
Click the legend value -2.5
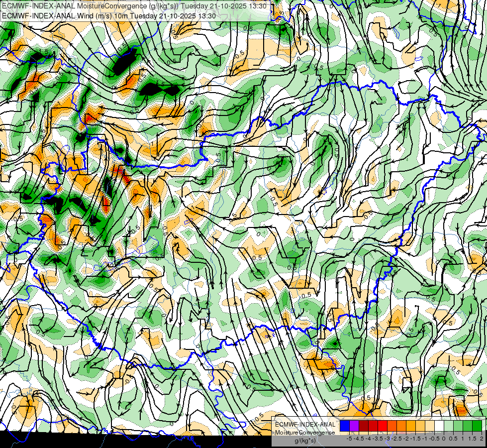[x=396, y=439]
